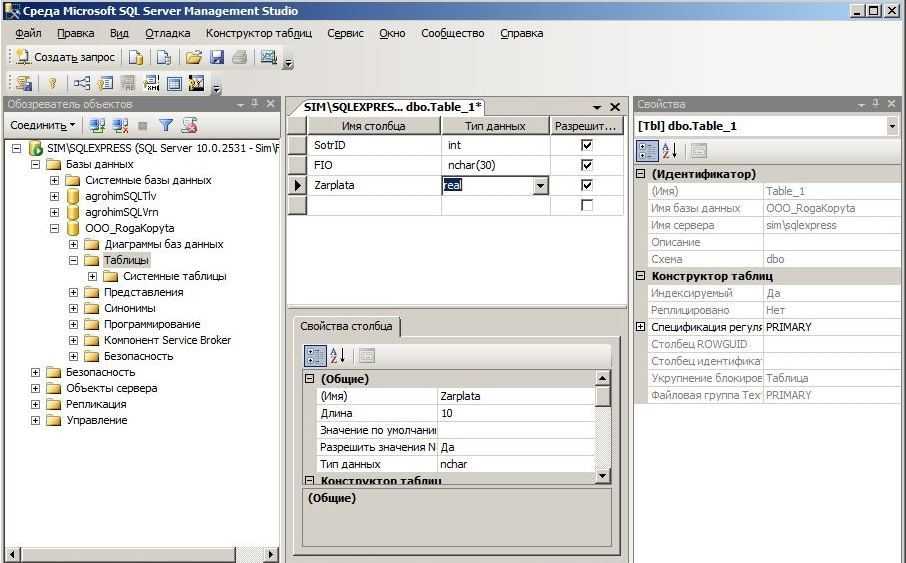Viewport: 906px width, 563px height.
Task: Click Connect Object Explorer icon beside Соединить
Action: [97, 125]
